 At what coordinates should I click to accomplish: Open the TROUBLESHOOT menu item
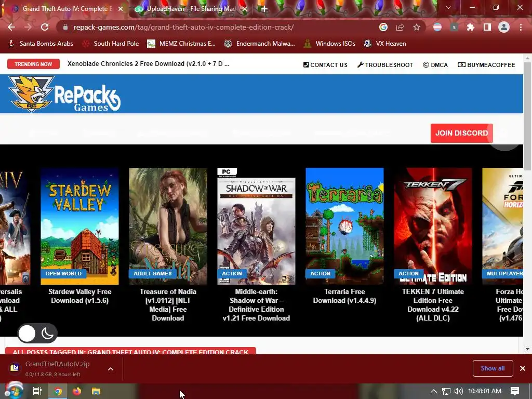[x=385, y=65]
